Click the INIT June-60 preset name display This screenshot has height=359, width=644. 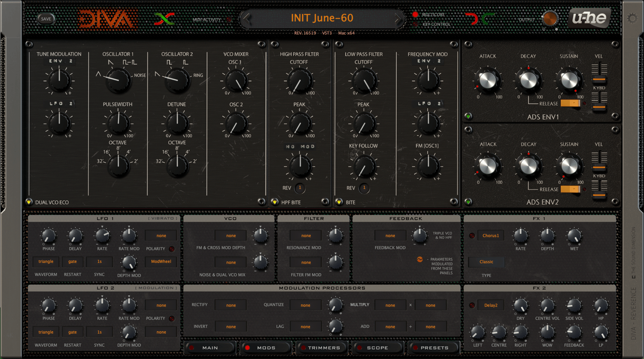pyautogui.click(x=322, y=18)
